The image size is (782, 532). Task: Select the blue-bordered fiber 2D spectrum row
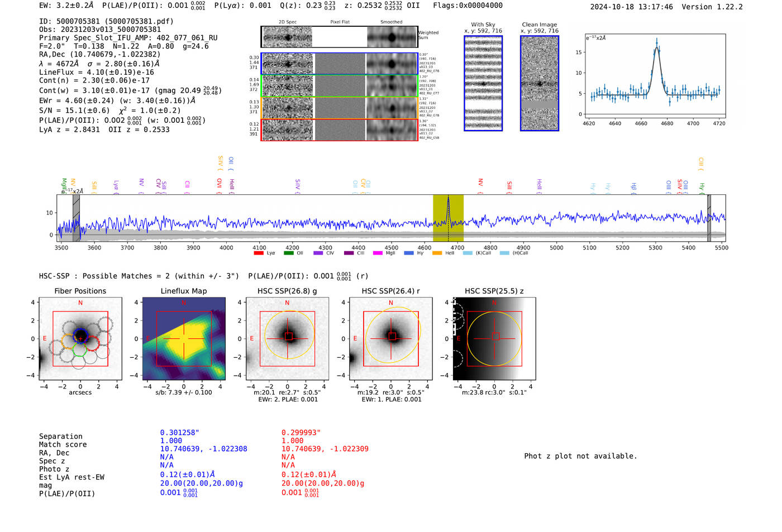(x=340, y=64)
